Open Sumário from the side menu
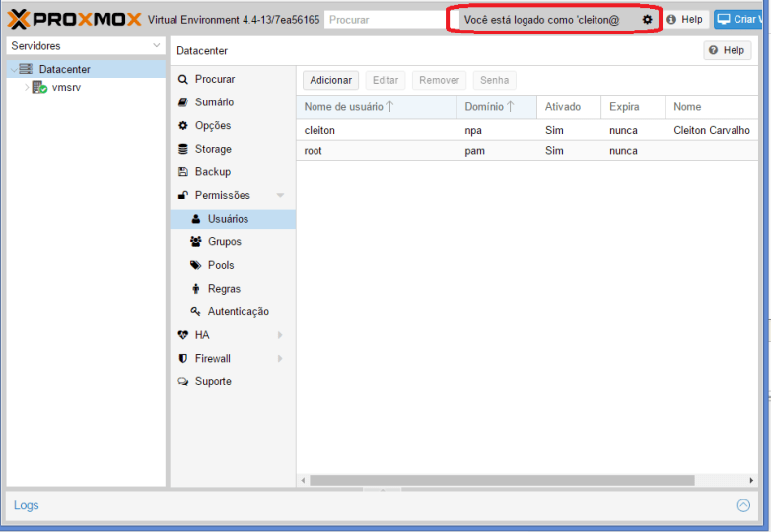771x532 pixels. pyautogui.click(x=214, y=102)
